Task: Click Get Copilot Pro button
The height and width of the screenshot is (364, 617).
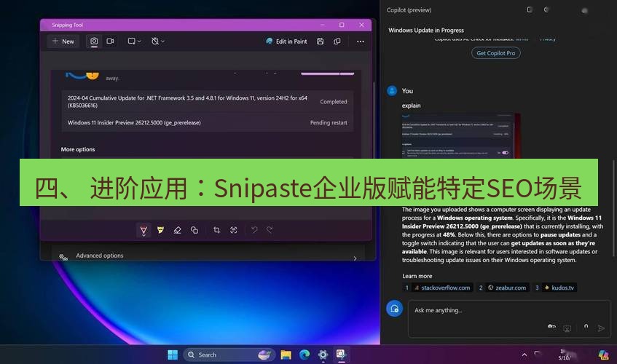Action: coord(496,53)
